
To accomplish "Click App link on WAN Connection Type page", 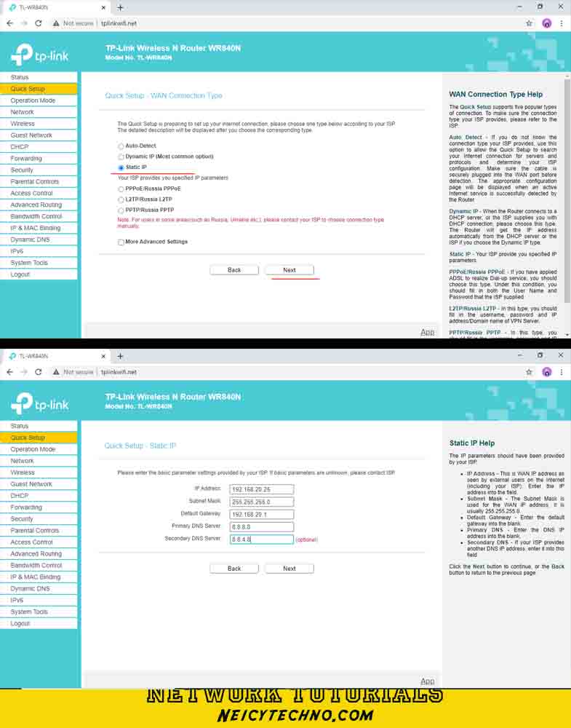I will pyautogui.click(x=427, y=333).
